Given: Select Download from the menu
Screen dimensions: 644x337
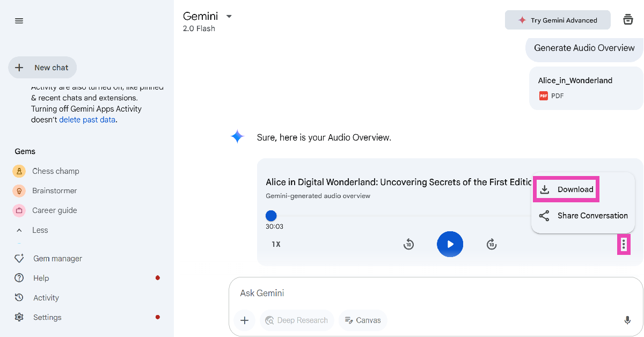Looking at the screenshot, I should tap(567, 189).
